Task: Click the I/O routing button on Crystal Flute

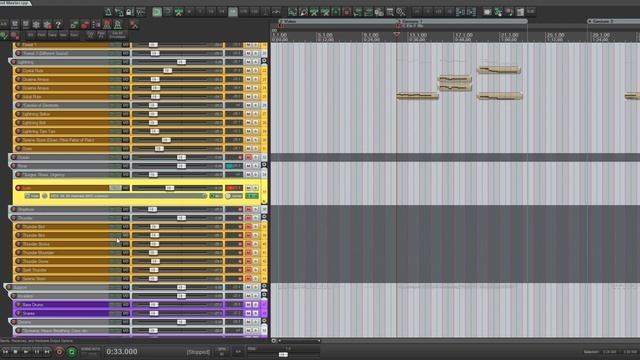Action: (x=125, y=71)
